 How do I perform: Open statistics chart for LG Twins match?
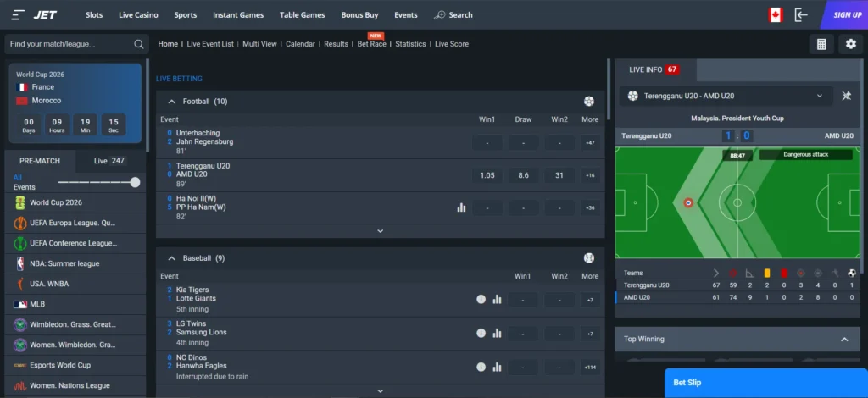[x=497, y=333]
